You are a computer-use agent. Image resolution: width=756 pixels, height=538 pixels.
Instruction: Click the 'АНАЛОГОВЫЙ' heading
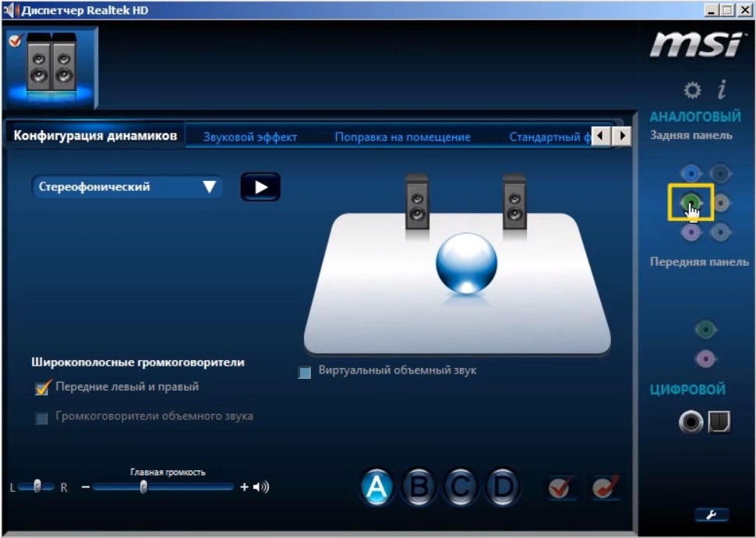[695, 116]
